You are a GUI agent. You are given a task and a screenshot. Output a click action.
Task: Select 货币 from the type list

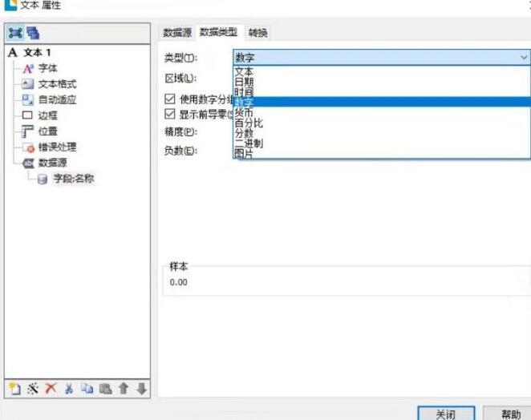point(244,113)
